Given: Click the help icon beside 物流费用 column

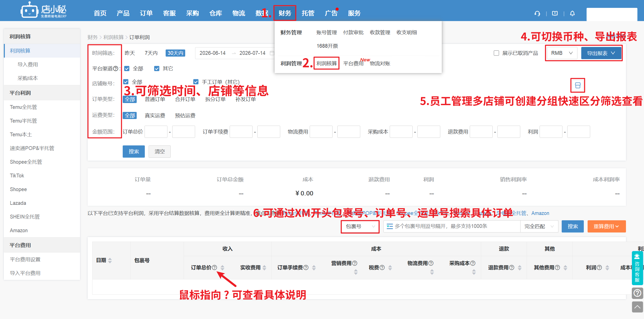Looking at the screenshot, I should click(431, 263).
